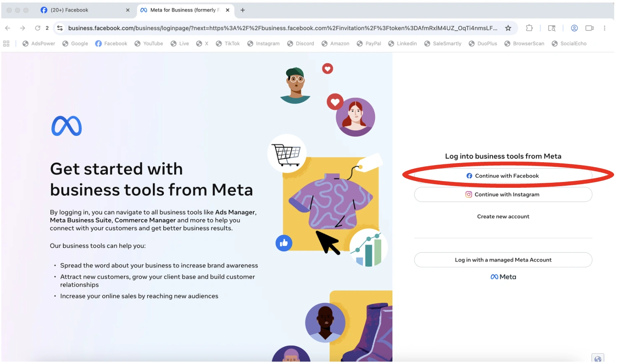Click the large Meta infinity logo
The height and width of the screenshot is (364, 626).
(x=66, y=126)
